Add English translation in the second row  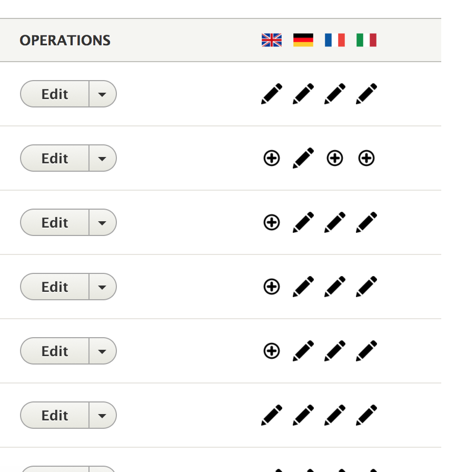272,158
